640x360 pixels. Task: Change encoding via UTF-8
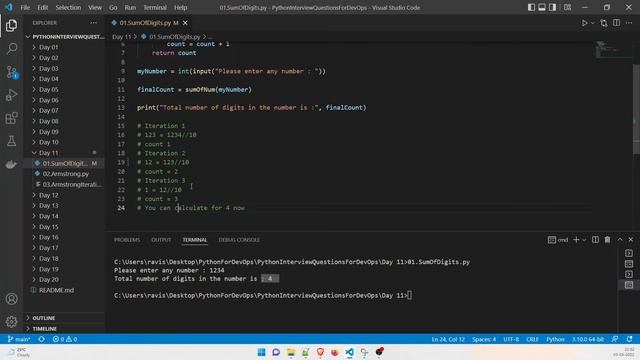pyautogui.click(x=511, y=339)
